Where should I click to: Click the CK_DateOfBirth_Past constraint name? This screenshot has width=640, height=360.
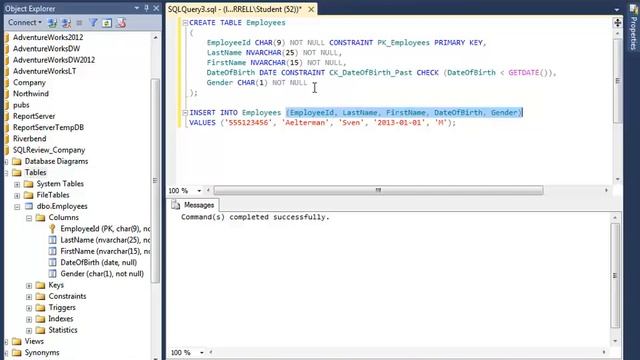coord(371,73)
